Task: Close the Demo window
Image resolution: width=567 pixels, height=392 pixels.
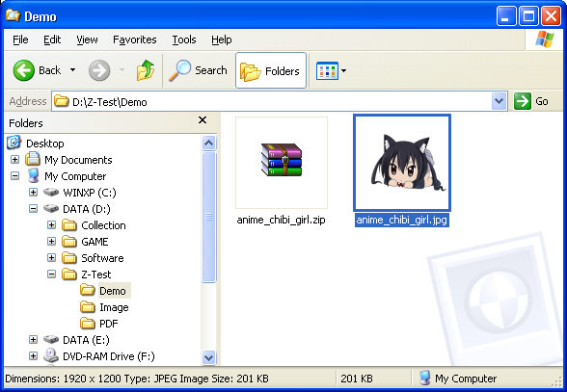Action: [551, 16]
